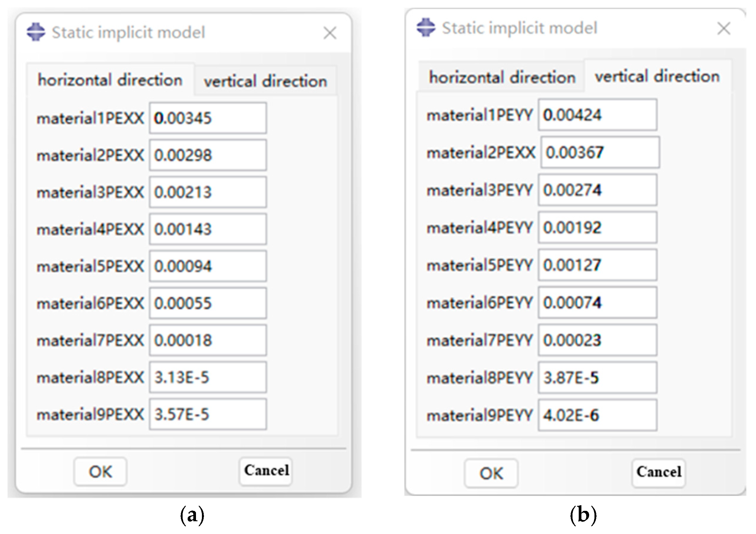This screenshot has width=756, height=534.
Task: Click the material9PEYY field showing 4.02E-6
Action: [x=597, y=415]
